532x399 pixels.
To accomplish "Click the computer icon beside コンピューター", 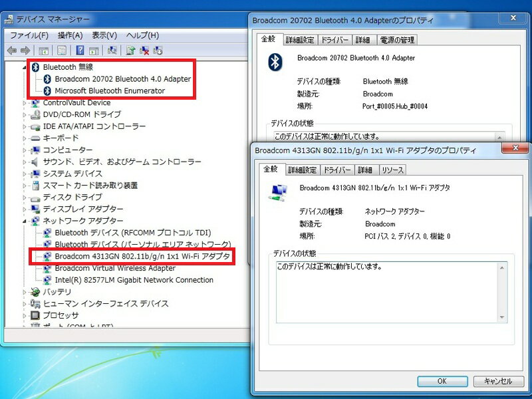I will pos(35,150).
